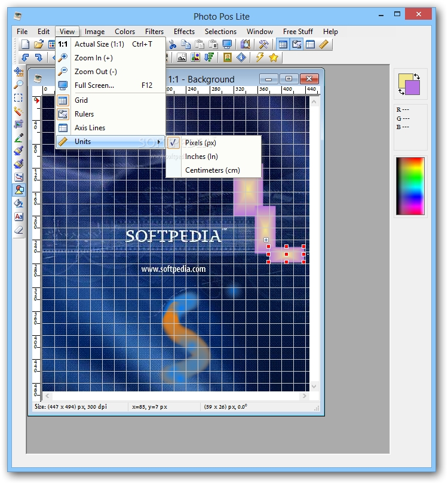The image size is (448, 484).
Task: Select the rectangular Selection tool
Action: pos(19,98)
